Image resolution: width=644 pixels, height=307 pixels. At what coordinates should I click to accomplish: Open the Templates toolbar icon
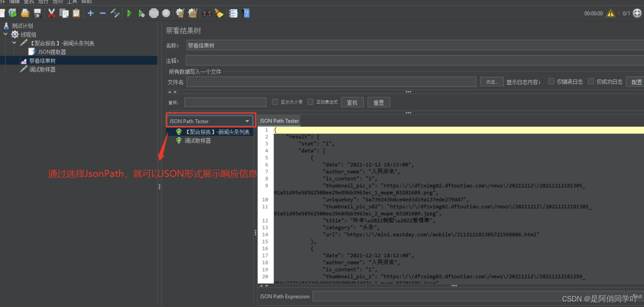(x=13, y=13)
